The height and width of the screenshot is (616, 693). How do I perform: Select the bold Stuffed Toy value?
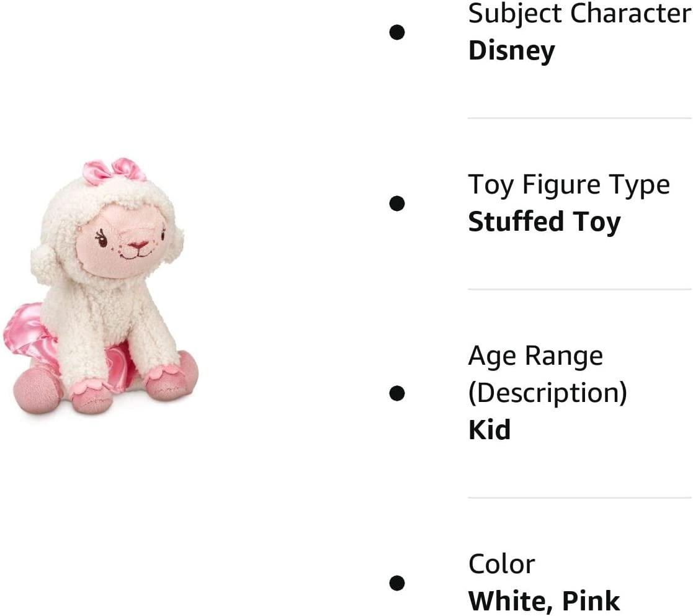click(544, 222)
